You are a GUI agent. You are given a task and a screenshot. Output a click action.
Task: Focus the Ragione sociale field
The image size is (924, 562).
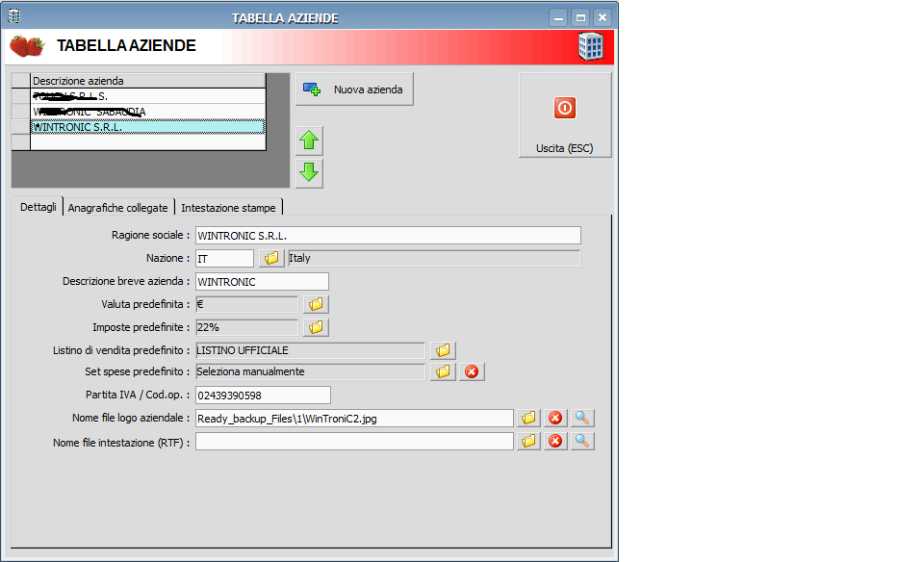click(388, 236)
